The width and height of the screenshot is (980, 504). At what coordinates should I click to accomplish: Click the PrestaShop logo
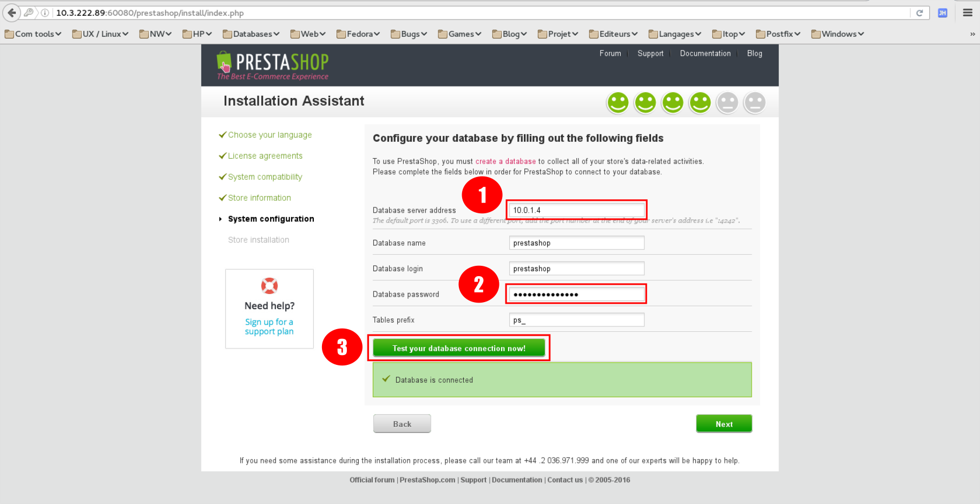coord(272,66)
